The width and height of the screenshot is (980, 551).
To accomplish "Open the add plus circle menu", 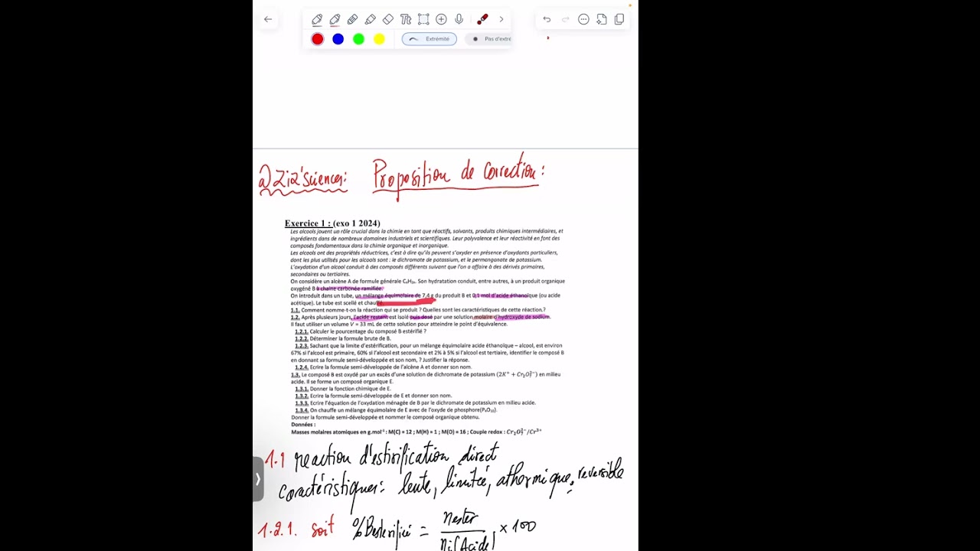I will point(441,19).
